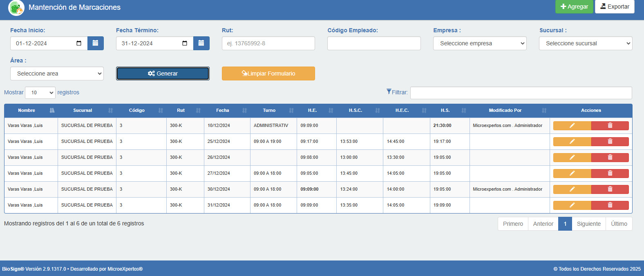Open calendar picker for Fecha Término
This screenshot has height=276, width=644.
(x=201, y=43)
